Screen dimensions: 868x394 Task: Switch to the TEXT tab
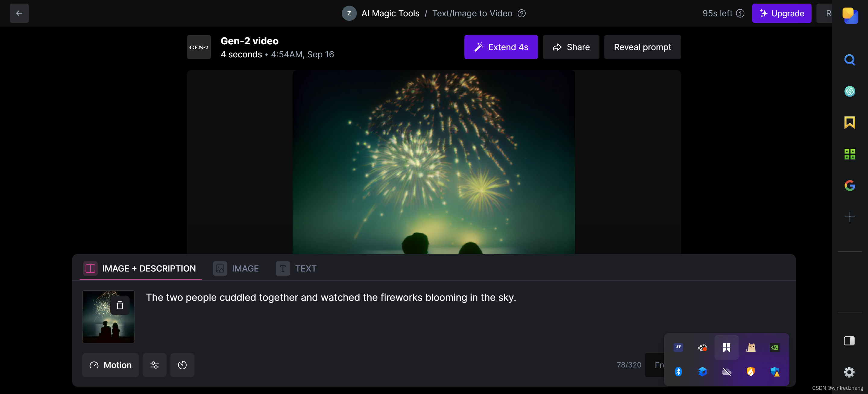click(x=296, y=268)
